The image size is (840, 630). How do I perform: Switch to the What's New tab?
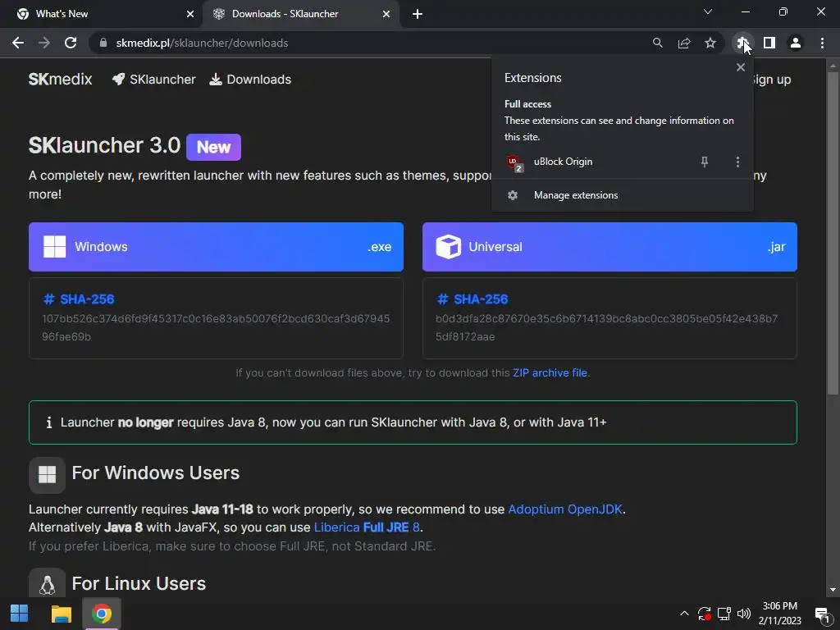(x=101, y=14)
